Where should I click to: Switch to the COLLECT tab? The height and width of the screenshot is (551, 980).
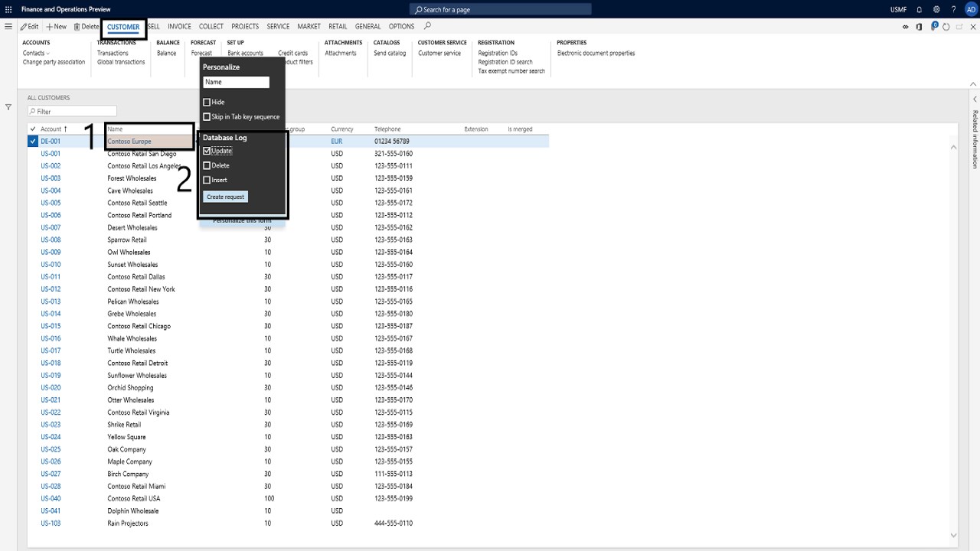point(211,27)
